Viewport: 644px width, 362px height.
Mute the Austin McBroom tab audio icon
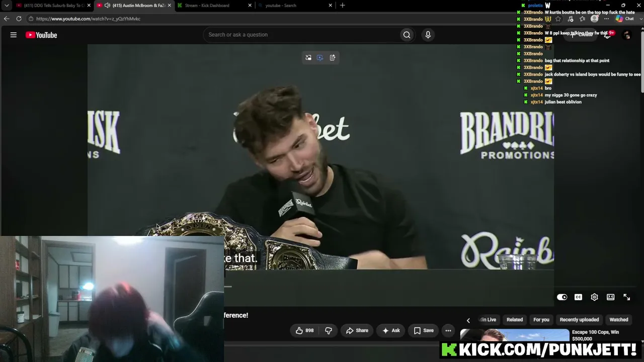click(107, 5)
